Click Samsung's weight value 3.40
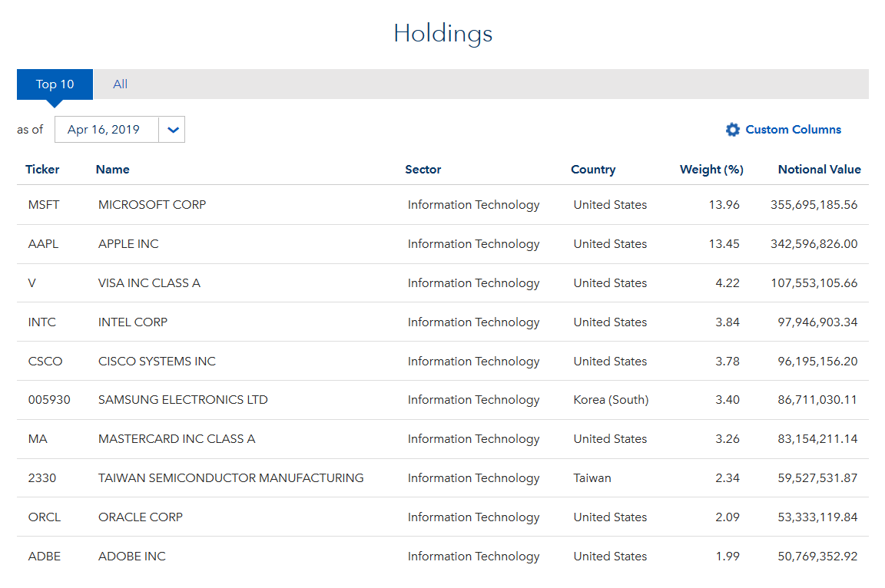This screenshot has height=588, width=885. click(728, 400)
